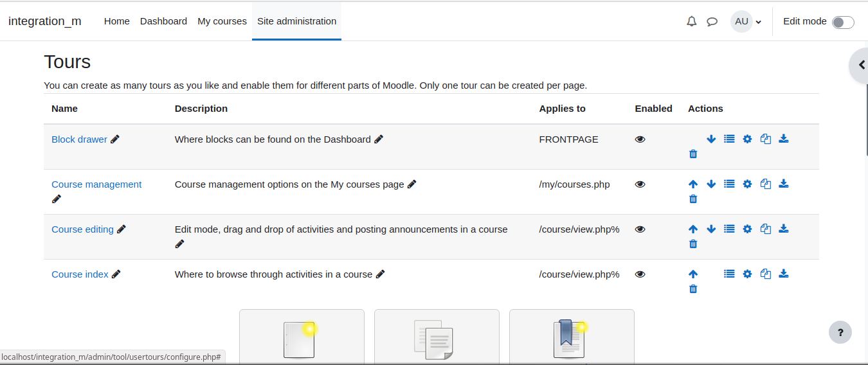This screenshot has height=365, width=868.
Task: Move the Course editing tour up
Action: [693, 229]
